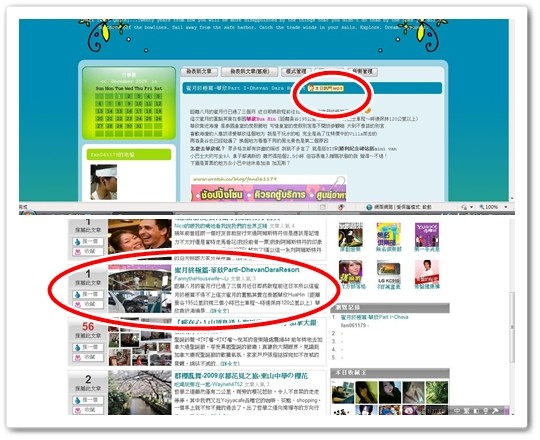Click 收藏 heart button on the 56-votes article row

tap(88, 357)
